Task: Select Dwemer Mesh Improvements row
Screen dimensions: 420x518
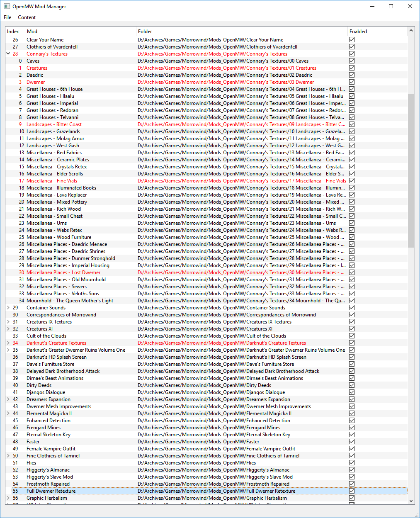Action: point(206,406)
